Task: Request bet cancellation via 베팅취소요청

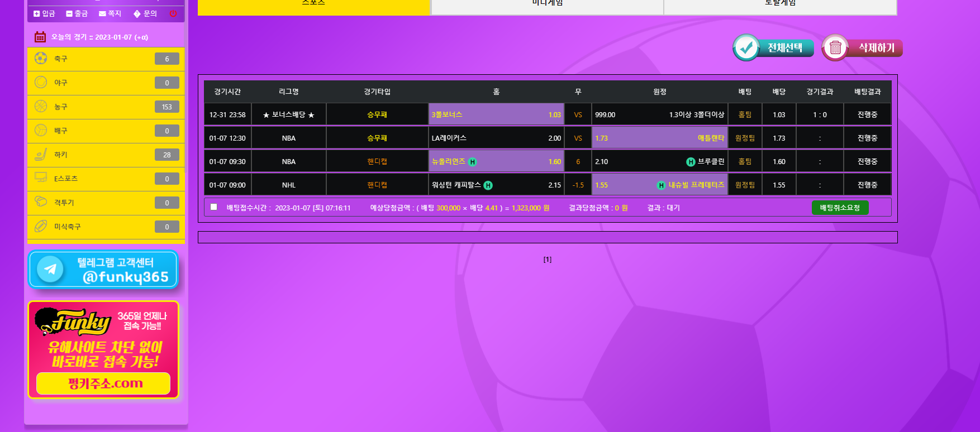Action: 840,208
